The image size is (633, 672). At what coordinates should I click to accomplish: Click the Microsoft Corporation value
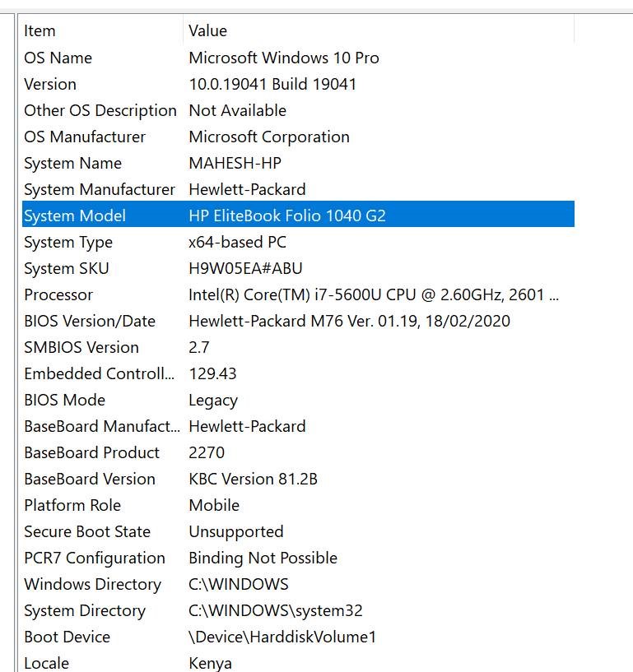[x=269, y=137]
